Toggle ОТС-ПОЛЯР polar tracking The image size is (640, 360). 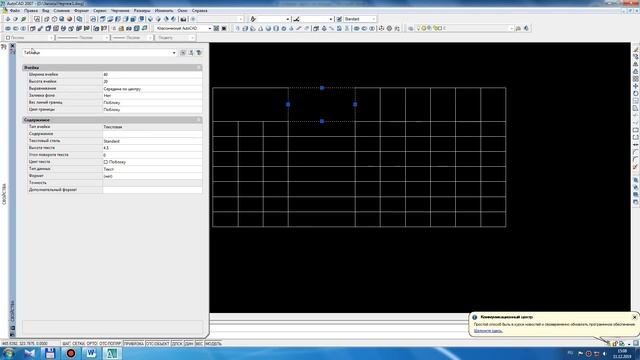point(110,344)
